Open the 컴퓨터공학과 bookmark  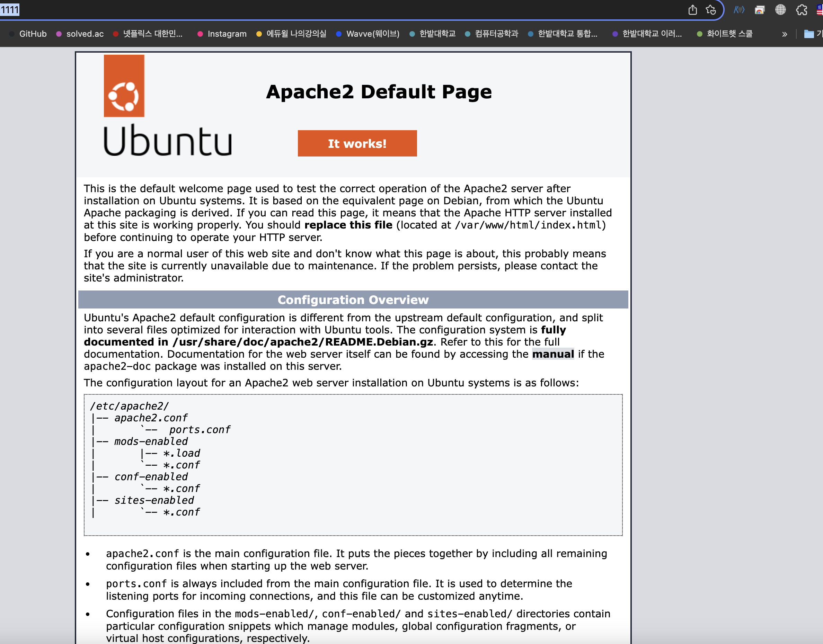492,34
